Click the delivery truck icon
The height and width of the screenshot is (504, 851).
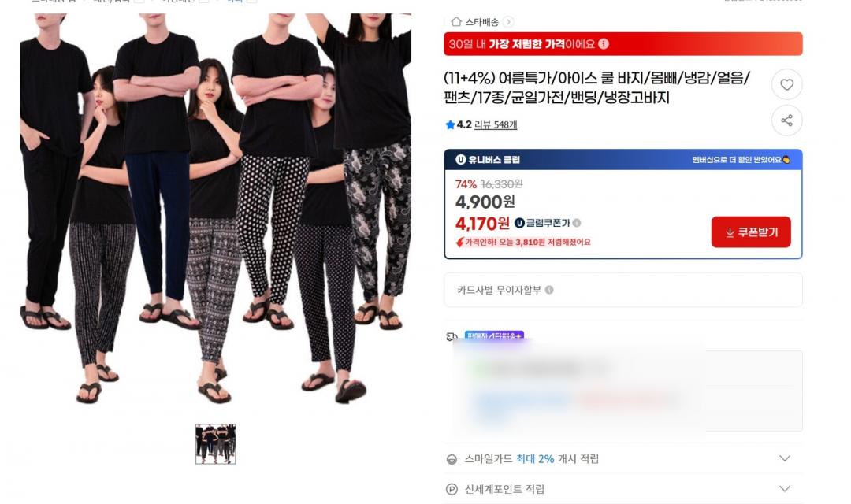[452, 336]
